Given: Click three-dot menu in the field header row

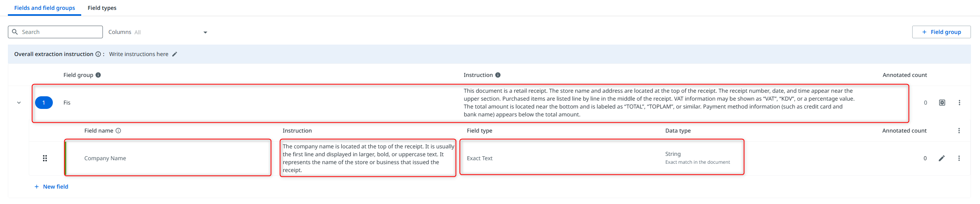Looking at the screenshot, I should point(959,131).
